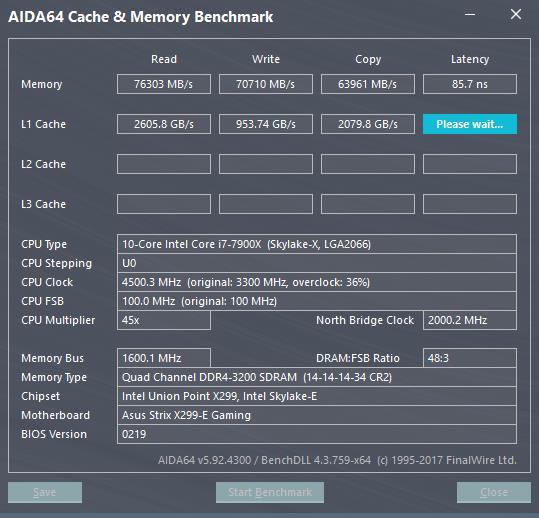
Task: Select the Memory Write 70710 MB/s field
Action: [266, 84]
